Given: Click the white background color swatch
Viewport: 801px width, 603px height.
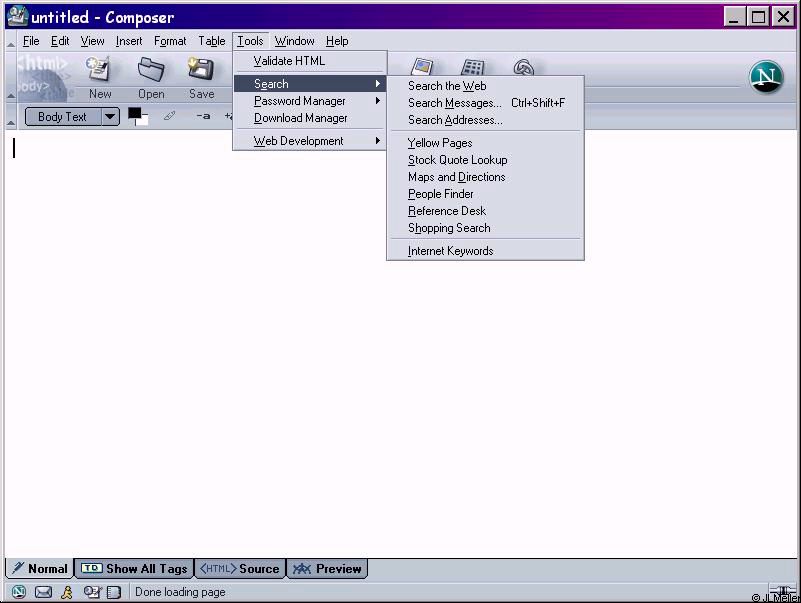Looking at the screenshot, I should pyautogui.click(x=143, y=120).
